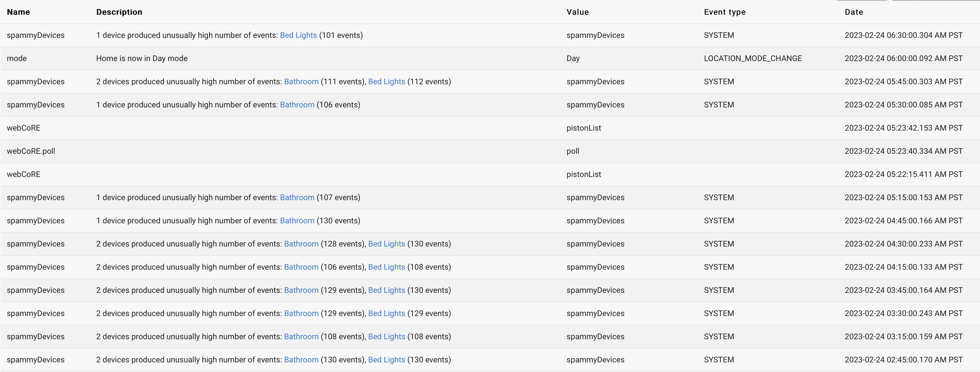Open Bathroom link in 03:15:00 row
The width and height of the screenshot is (980, 372).
click(x=301, y=337)
